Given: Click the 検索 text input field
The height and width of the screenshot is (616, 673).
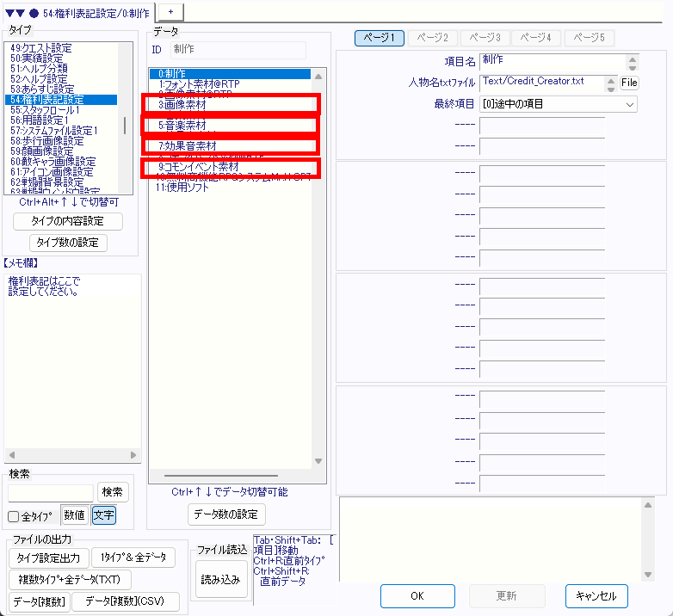Looking at the screenshot, I should point(51,492).
